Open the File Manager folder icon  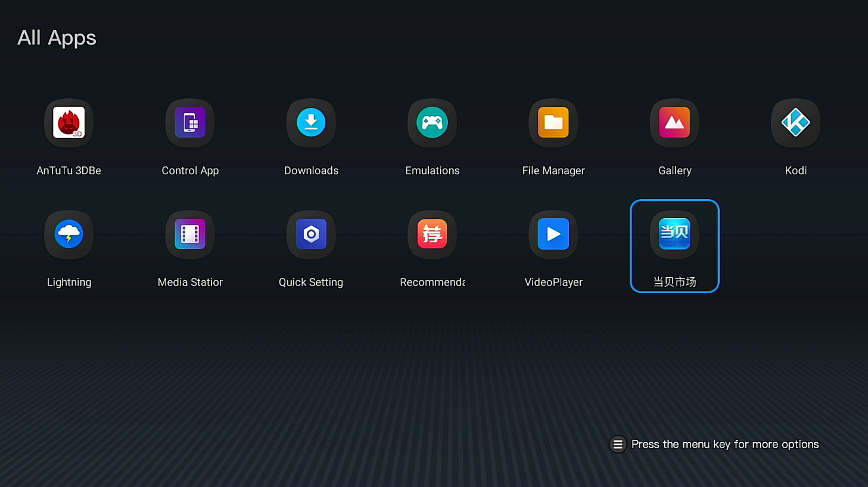pyautogui.click(x=553, y=123)
